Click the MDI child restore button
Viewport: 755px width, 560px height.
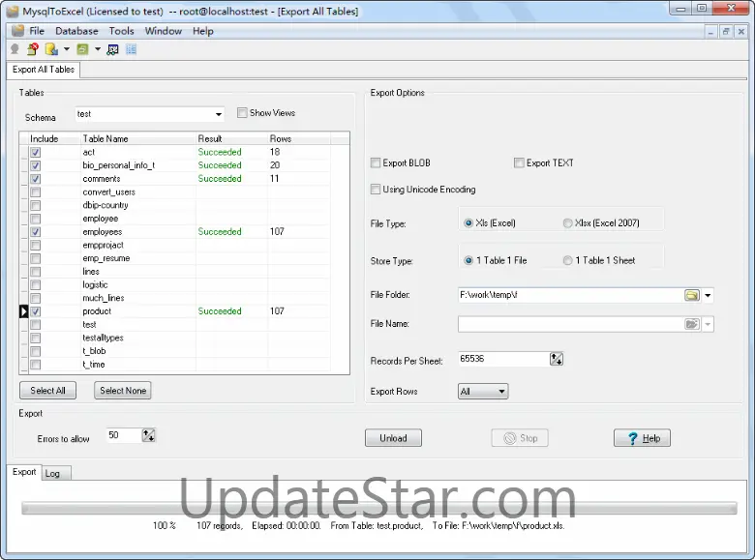(x=726, y=32)
